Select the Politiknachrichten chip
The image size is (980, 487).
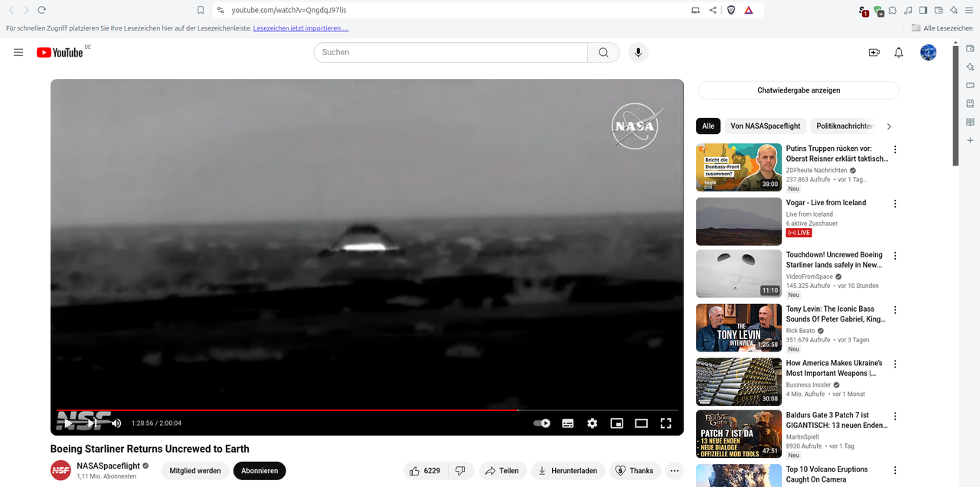[844, 126]
